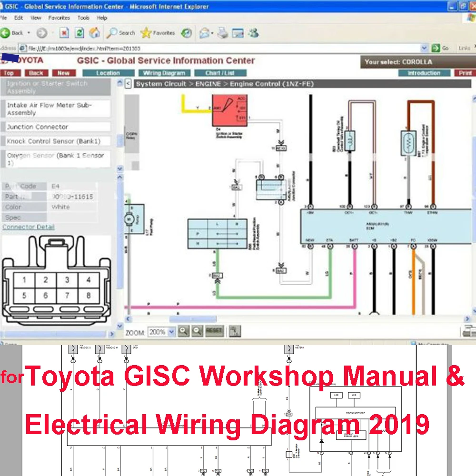Switch to the Wiring Diagram tab
This screenshot has width=476, height=476.
coord(164,73)
